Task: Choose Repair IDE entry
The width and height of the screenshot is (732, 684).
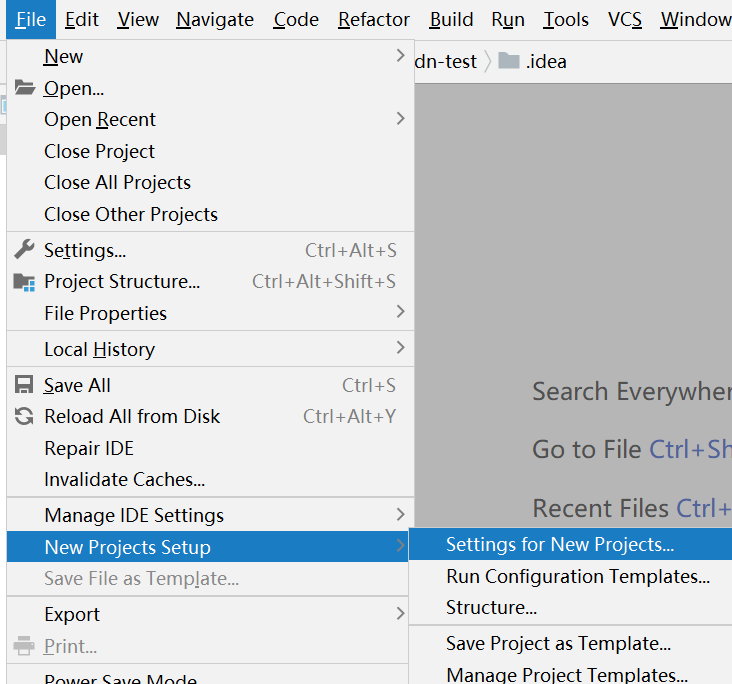Action: tap(89, 448)
